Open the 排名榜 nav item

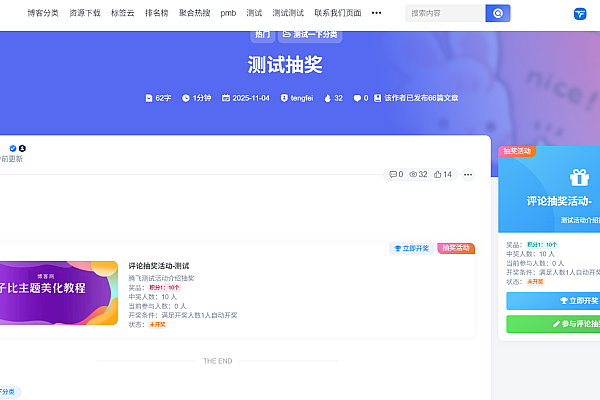157,13
